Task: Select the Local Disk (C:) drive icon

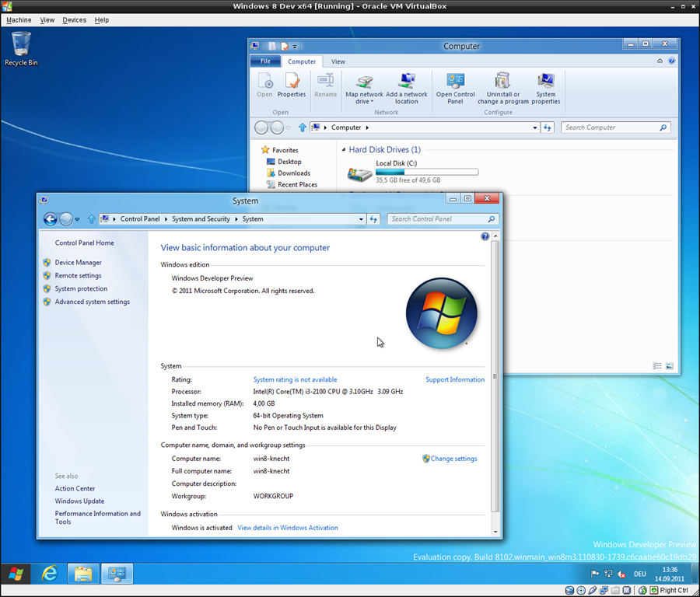Action: click(360, 174)
